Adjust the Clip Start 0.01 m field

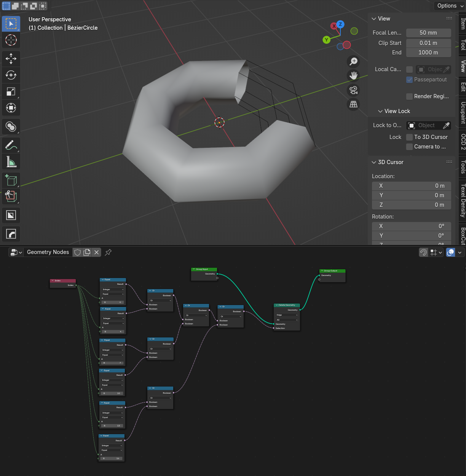(x=429, y=43)
